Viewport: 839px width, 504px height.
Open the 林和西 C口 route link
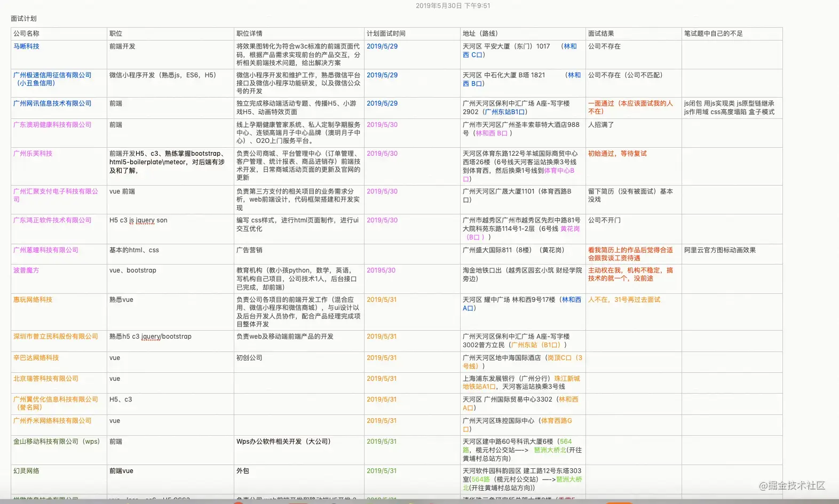[x=520, y=51]
